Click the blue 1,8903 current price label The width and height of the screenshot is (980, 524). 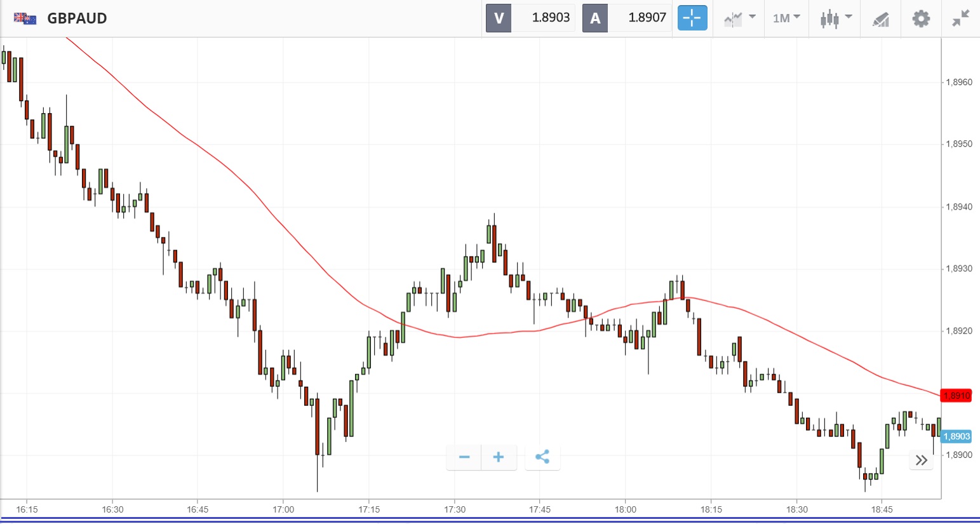(x=956, y=436)
